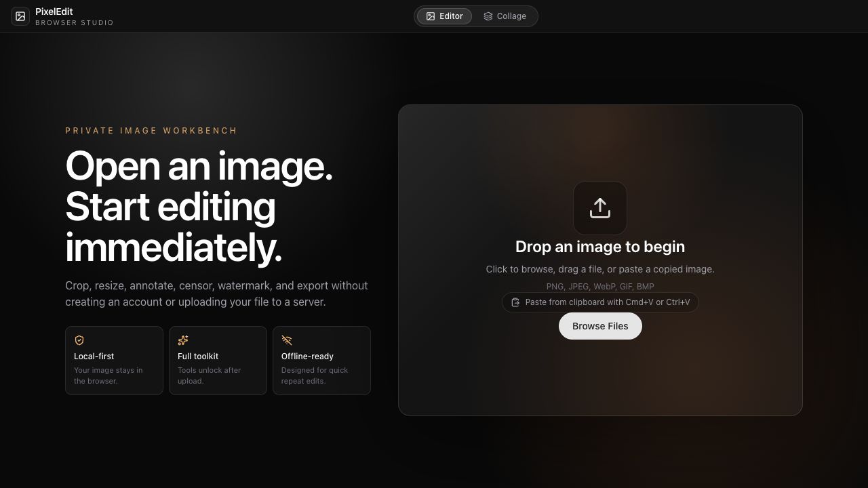Click the PixelEdit brand name
This screenshot has height=488, width=868.
[54, 12]
